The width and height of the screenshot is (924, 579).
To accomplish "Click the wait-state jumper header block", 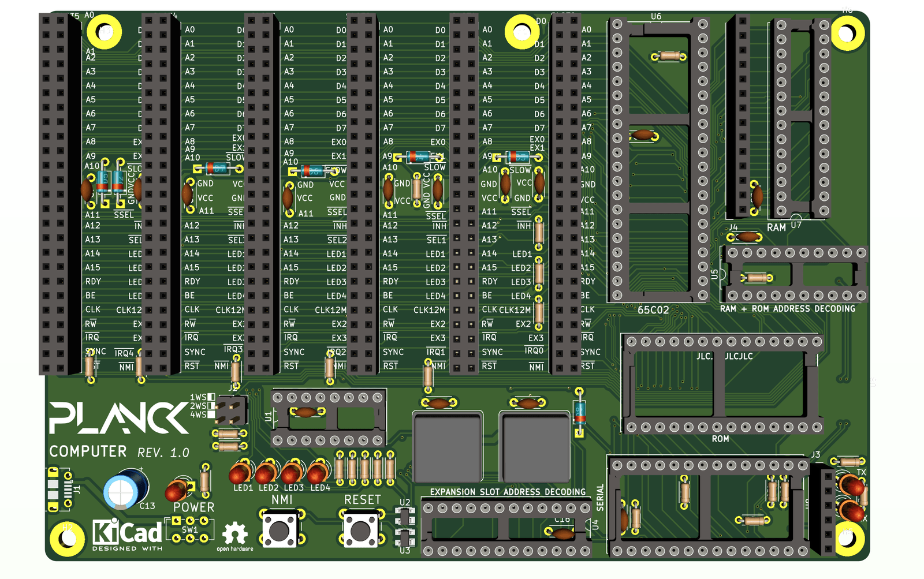I will click(232, 410).
